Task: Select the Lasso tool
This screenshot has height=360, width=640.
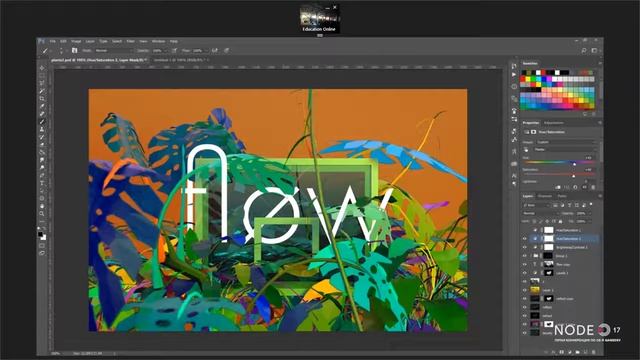Action: (42, 83)
